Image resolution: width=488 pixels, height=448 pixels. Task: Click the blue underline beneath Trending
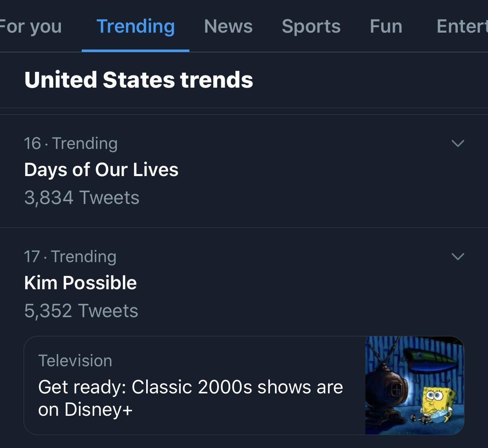[x=136, y=50]
